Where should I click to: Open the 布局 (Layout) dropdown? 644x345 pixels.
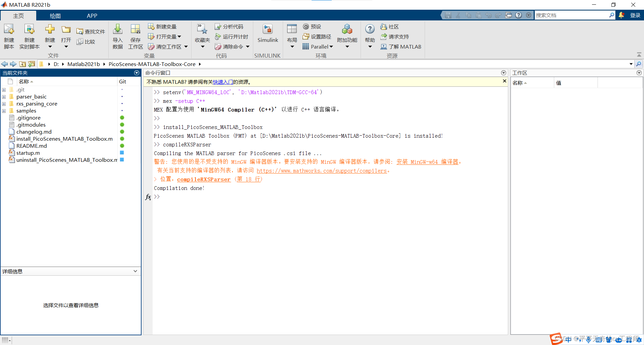pyautogui.click(x=291, y=36)
